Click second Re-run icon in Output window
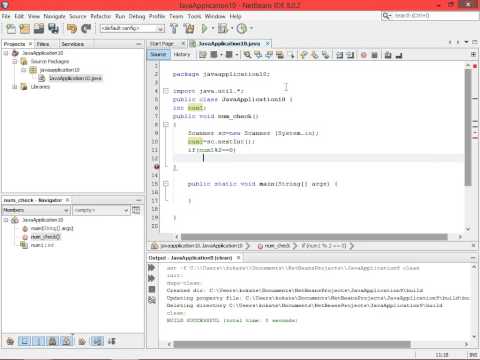480x360 pixels. 152,278
